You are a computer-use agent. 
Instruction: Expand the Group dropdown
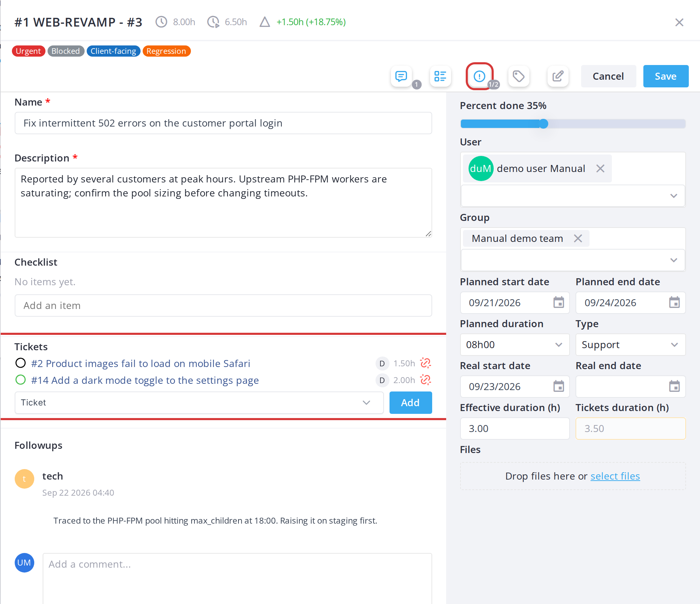point(573,260)
